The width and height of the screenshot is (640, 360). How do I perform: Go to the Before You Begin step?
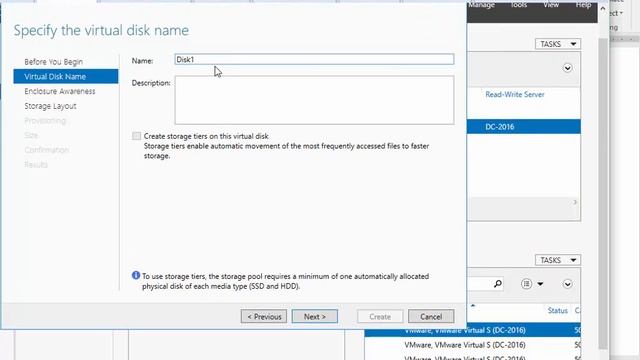(x=53, y=62)
